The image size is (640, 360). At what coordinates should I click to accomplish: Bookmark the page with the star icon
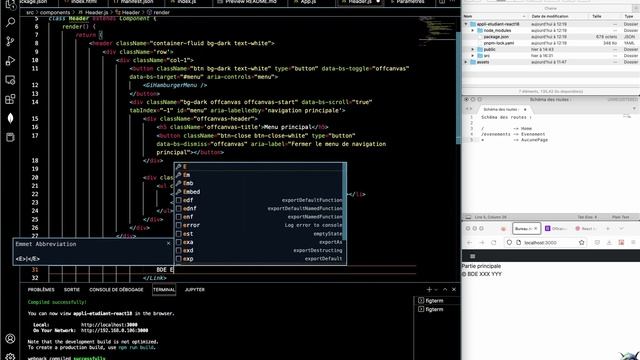tap(581, 242)
